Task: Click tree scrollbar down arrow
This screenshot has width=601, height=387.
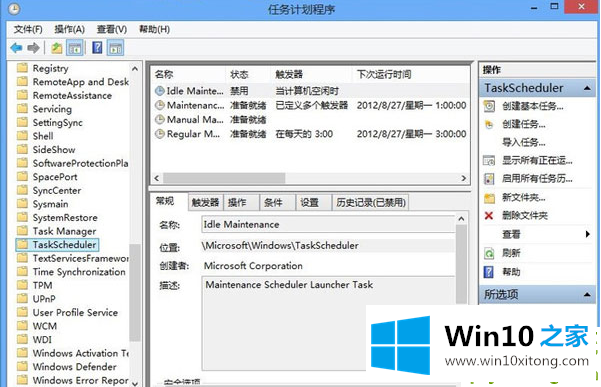Action: tap(135, 383)
